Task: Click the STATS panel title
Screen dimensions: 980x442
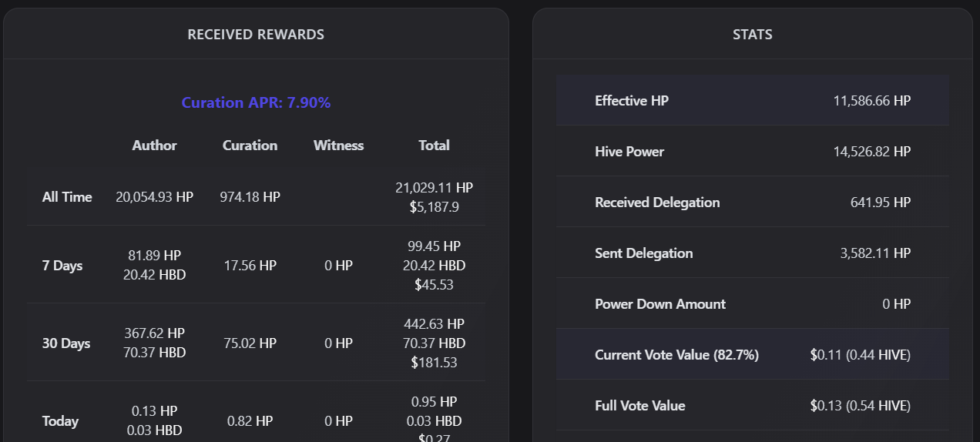Action: (753, 35)
